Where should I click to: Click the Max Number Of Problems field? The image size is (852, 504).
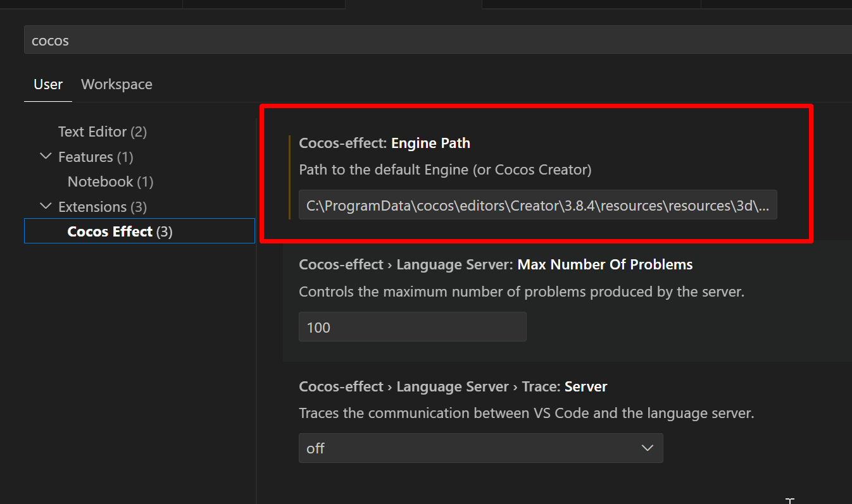pos(413,327)
